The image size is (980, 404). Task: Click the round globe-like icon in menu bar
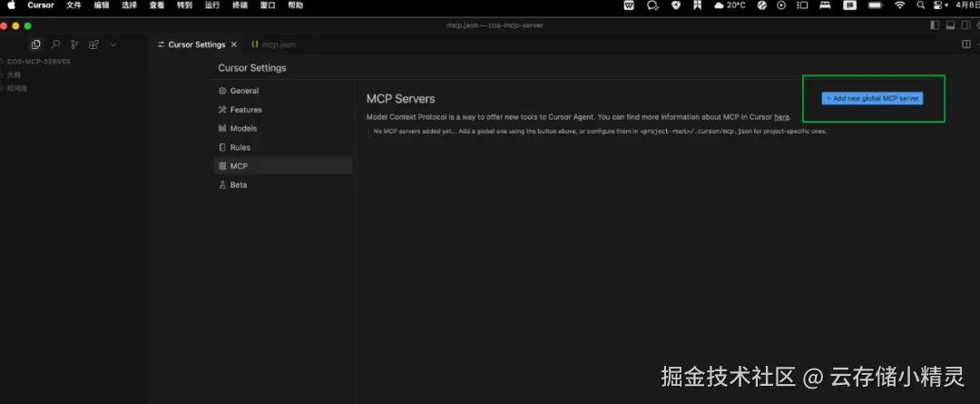click(x=762, y=5)
